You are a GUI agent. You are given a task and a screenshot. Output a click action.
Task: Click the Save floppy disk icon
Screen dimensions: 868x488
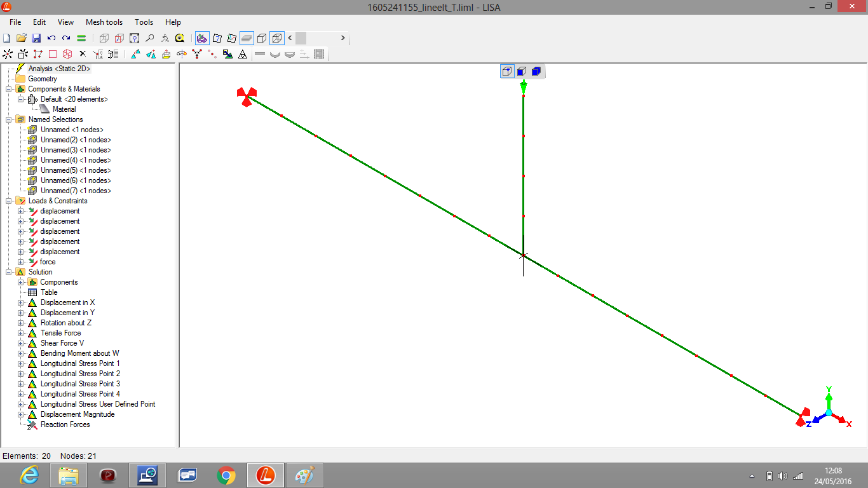pyautogui.click(x=36, y=38)
